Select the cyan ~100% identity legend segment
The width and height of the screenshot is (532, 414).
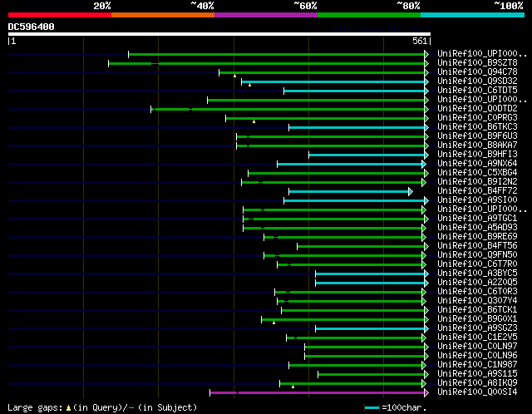(473, 15)
